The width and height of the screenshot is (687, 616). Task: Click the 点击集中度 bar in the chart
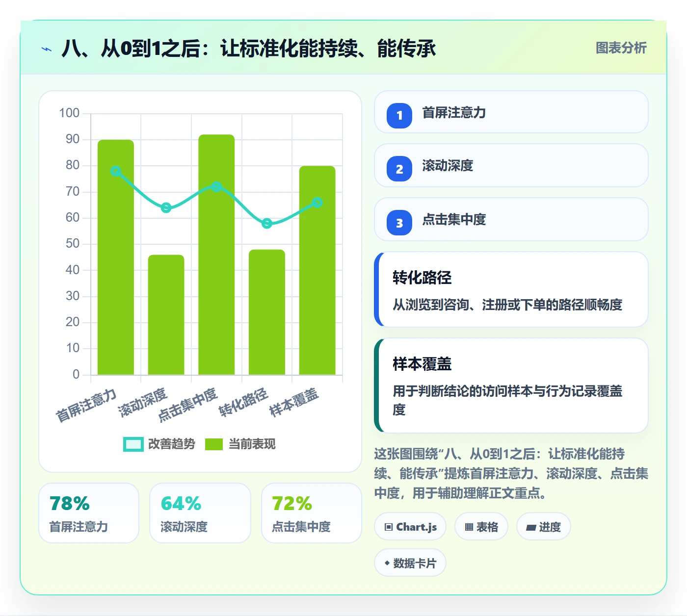tap(216, 255)
